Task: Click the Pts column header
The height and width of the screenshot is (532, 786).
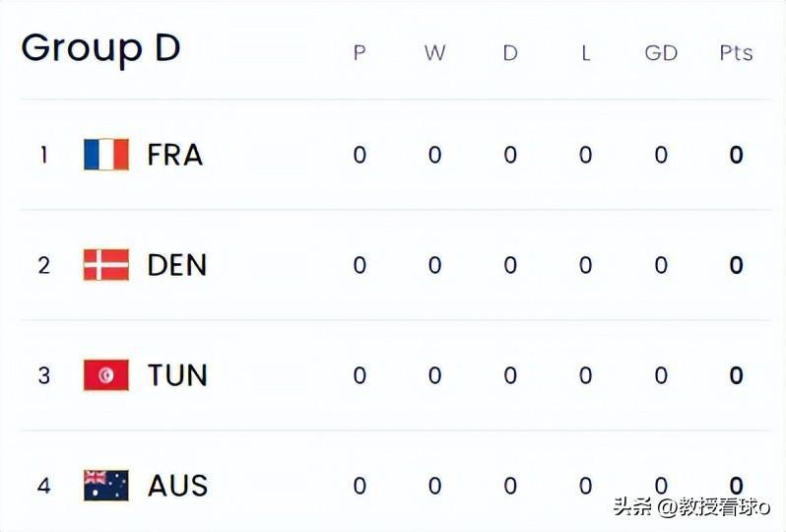Action: click(x=736, y=52)
